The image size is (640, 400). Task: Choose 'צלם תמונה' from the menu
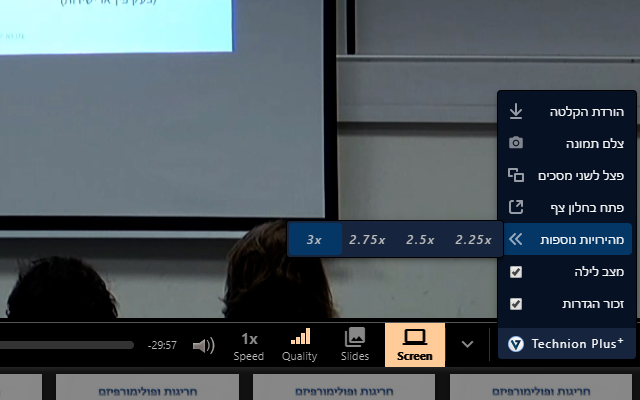pyautogui.click(x=567, y=143)
